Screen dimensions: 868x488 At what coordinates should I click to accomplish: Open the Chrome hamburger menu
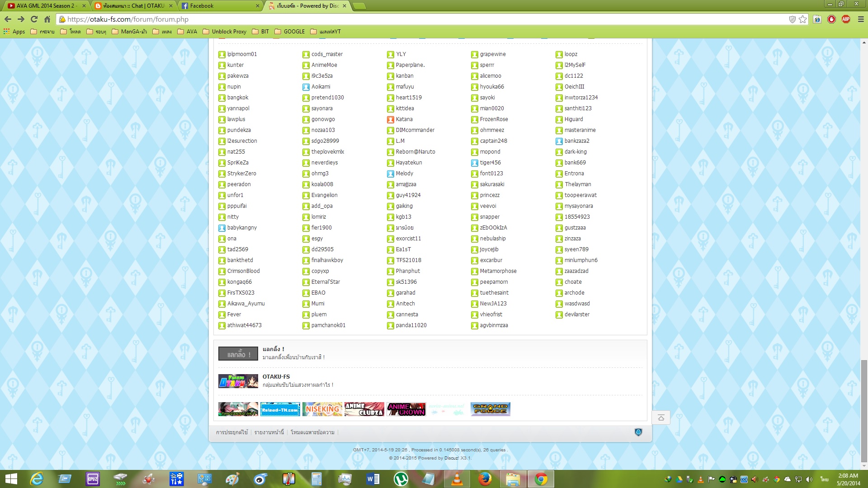click(860, 19)
